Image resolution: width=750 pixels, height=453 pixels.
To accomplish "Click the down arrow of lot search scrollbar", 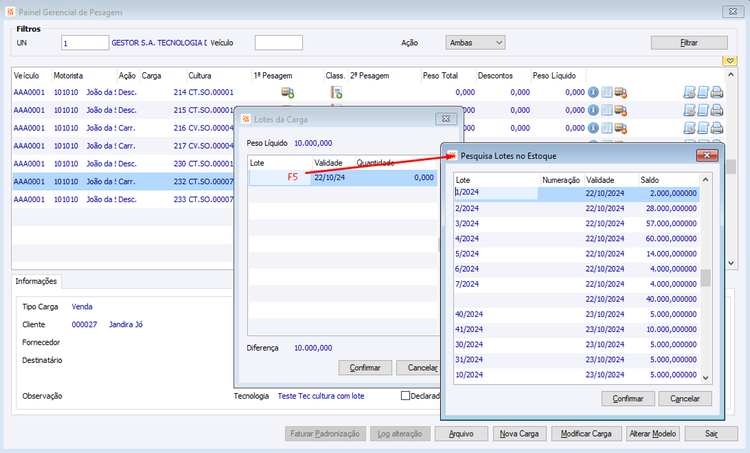I will point(706,378).
